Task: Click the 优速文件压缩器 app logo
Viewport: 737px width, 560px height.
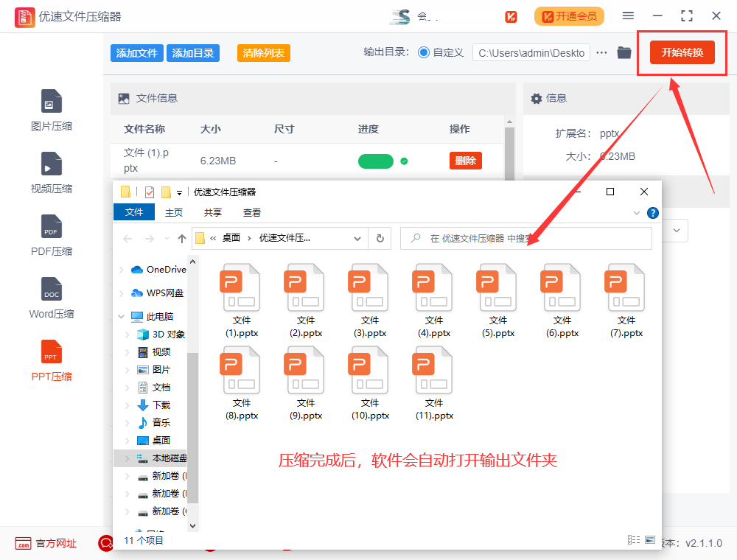Action: [24, 17]
